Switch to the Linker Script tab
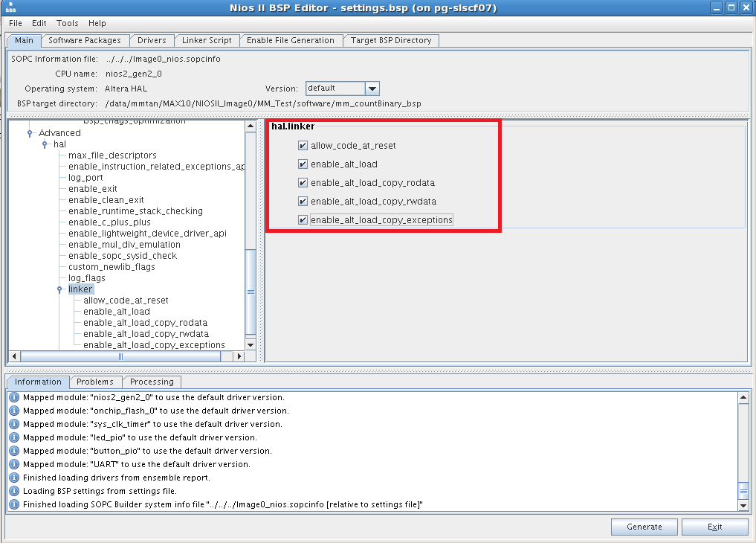756x543 pixels. [207, 40]
